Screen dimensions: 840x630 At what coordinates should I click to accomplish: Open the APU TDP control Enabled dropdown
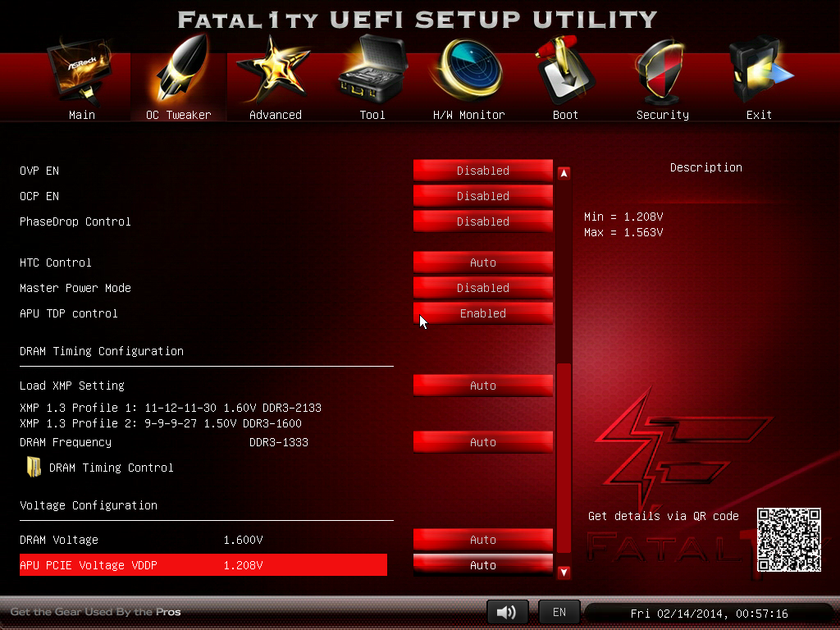point(482,313)
